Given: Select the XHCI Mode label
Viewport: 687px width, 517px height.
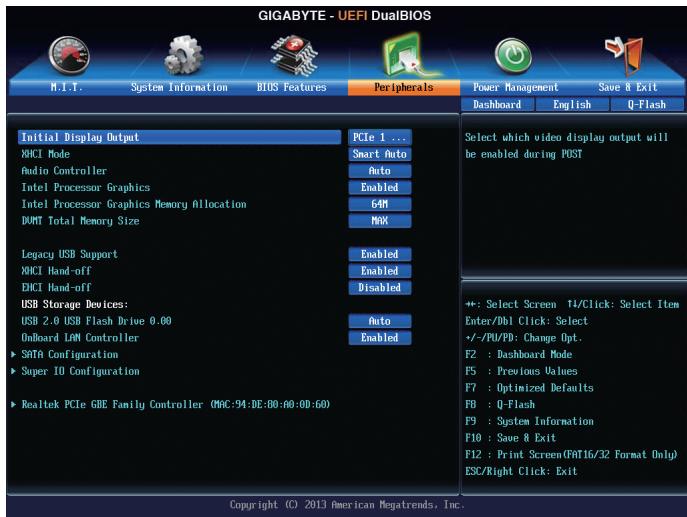Looking at the screenshot, I should (46, 154).
